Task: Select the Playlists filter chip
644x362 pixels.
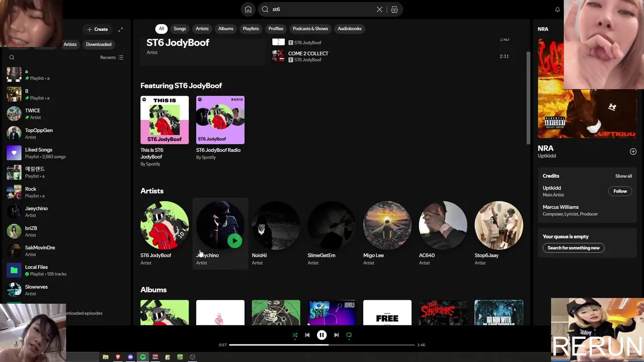Action: pyautogui.click(x=251, y=29)
